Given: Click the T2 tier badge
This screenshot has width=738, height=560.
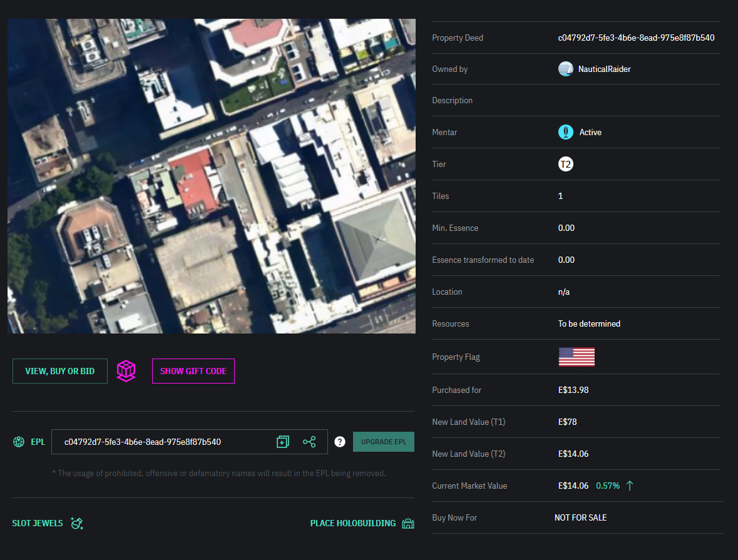Looking at the screenshot, I should [x=566, y=164].
